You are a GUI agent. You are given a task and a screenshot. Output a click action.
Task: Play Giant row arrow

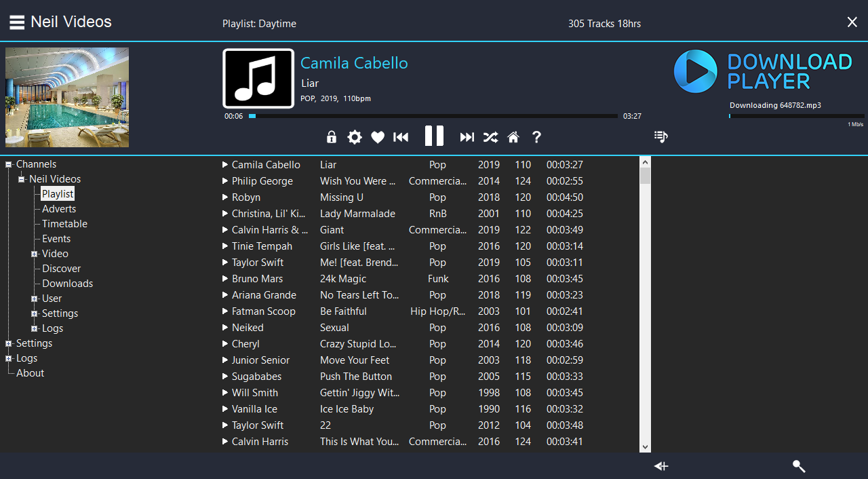pyautogui.click(x=225, y=230)
